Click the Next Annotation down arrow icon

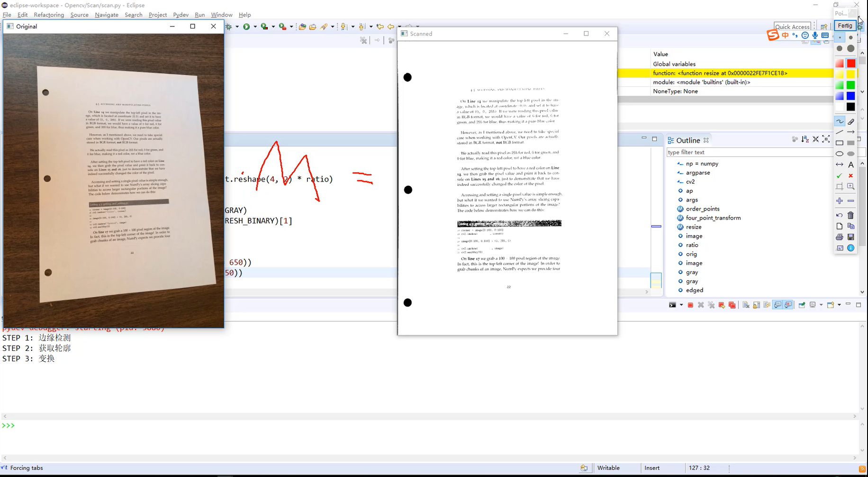point(344,27)
